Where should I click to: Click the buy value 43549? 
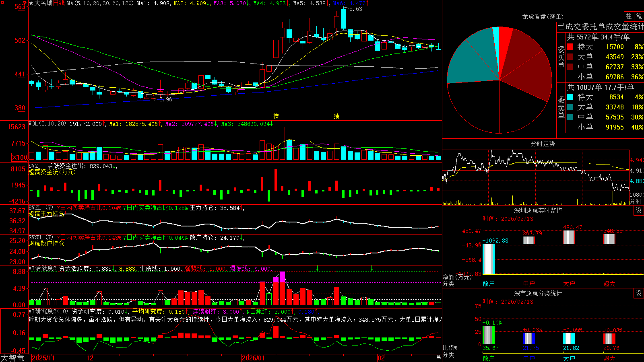click(x=615, y=57)
